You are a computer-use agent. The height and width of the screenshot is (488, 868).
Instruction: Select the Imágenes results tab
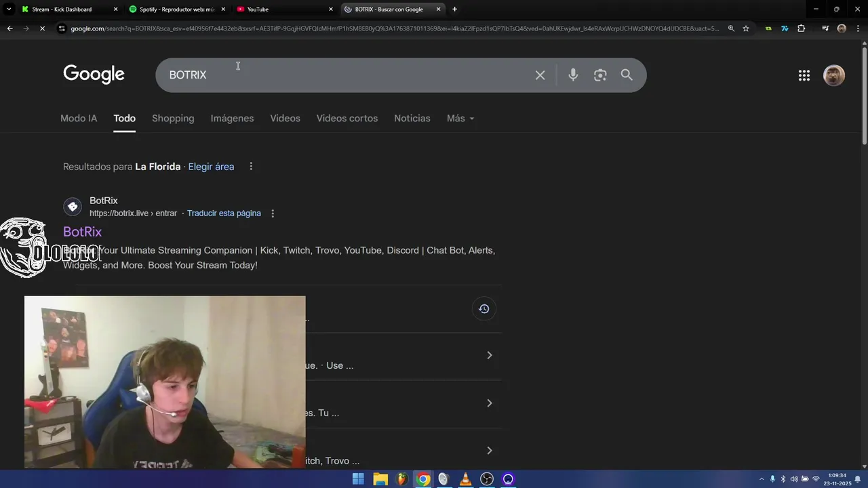pos(232,119)
